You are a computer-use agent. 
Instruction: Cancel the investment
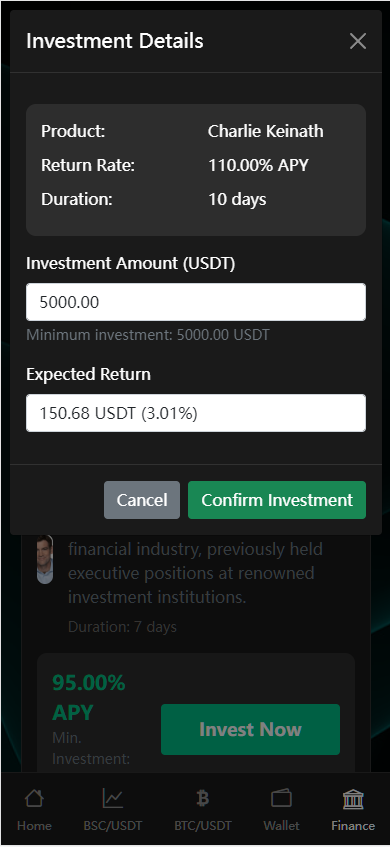142,500
